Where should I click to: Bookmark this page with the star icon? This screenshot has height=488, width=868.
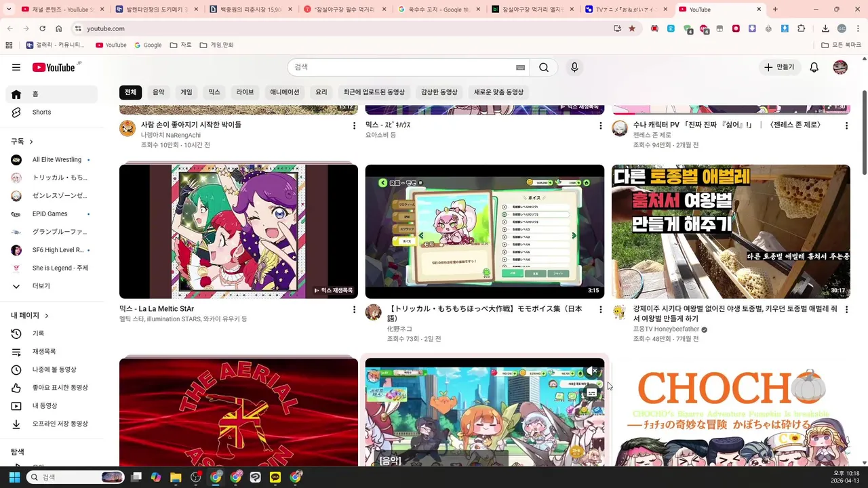pyautogui.click(x=632, y=28)
